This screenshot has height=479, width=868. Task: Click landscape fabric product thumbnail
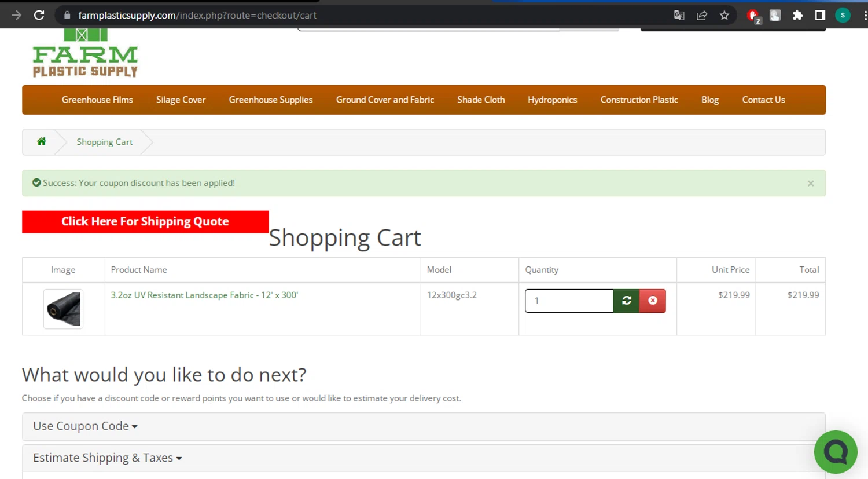(x=63, y=309)
